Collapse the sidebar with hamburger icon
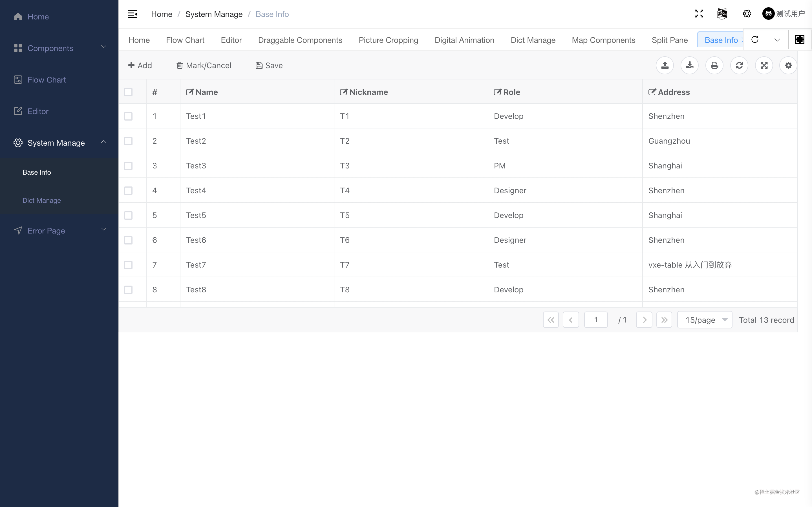Image resolution: width=812 pixels, height=507 pixels. pyautogui.click(x=133, y=14)
